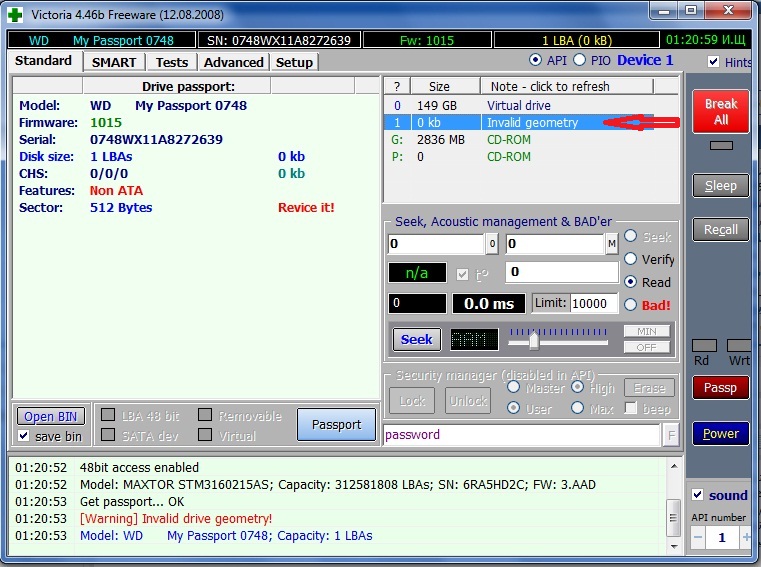Image resolution: width=761 pixels, height=567 pixels.
Task: Click the Open BIN button
Action: tap(50, 417)
